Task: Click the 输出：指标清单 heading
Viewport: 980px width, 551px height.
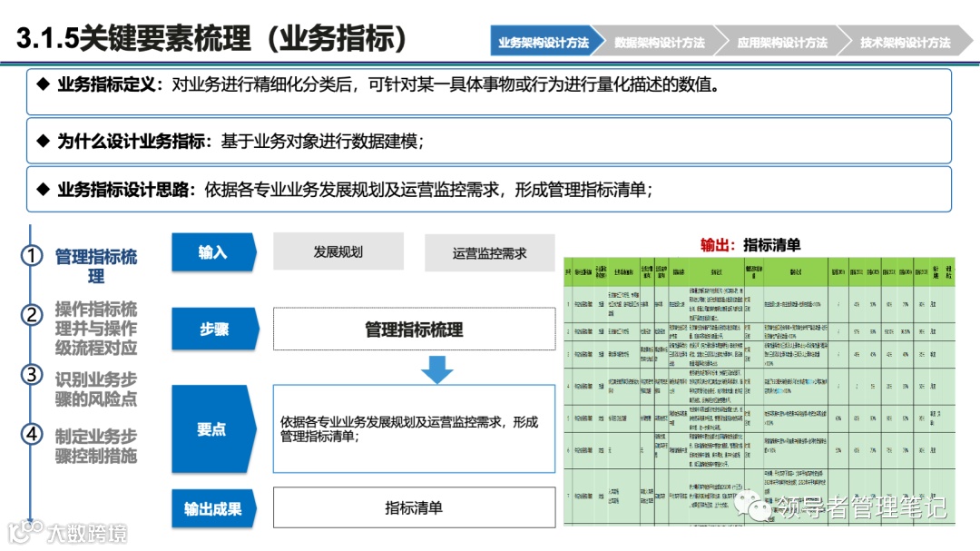Action: tap(750, 244)
